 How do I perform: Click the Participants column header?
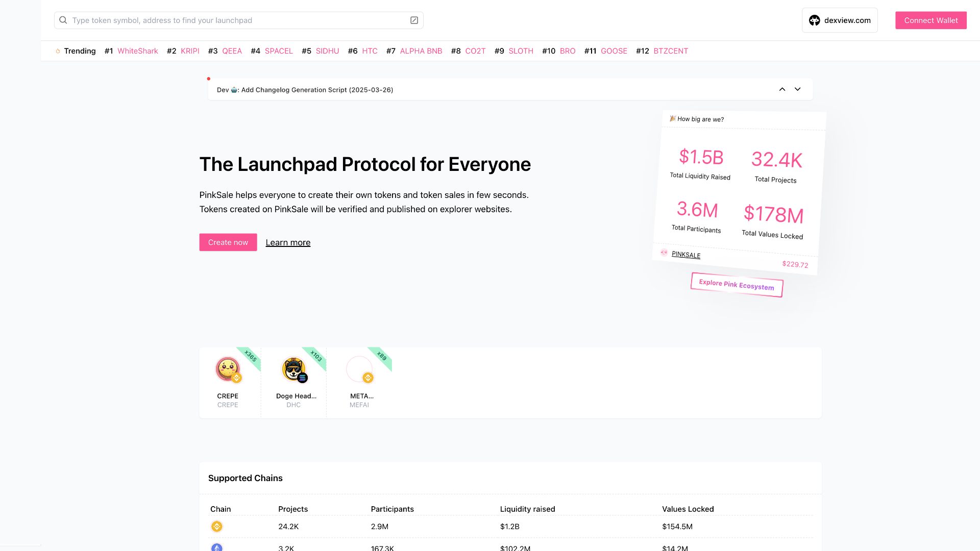tap(393, 509)
